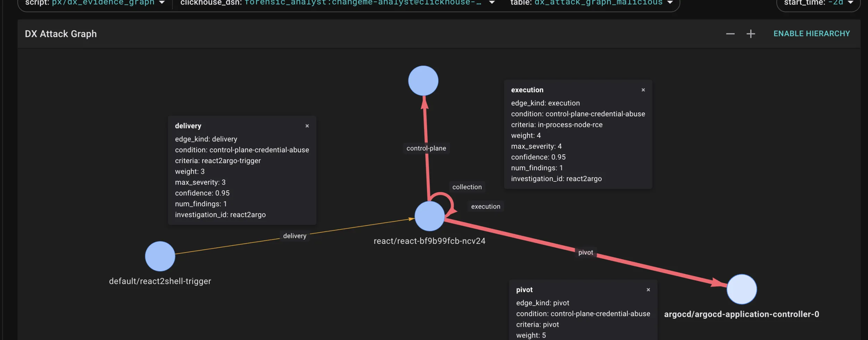Viewport: 868px width, 340px height.
Task: Click the react/react-bf9b99fcb-ncv24 node label
Action: coord(429,241)
